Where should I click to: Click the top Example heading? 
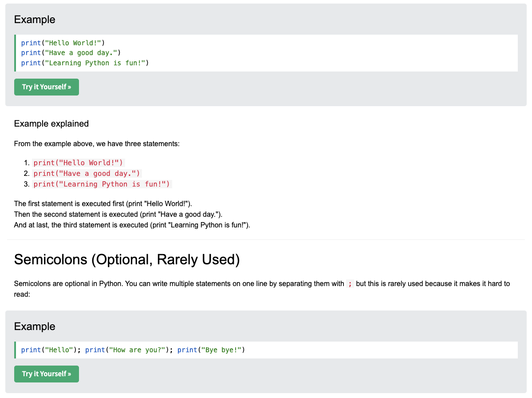[x=35, y=20]
